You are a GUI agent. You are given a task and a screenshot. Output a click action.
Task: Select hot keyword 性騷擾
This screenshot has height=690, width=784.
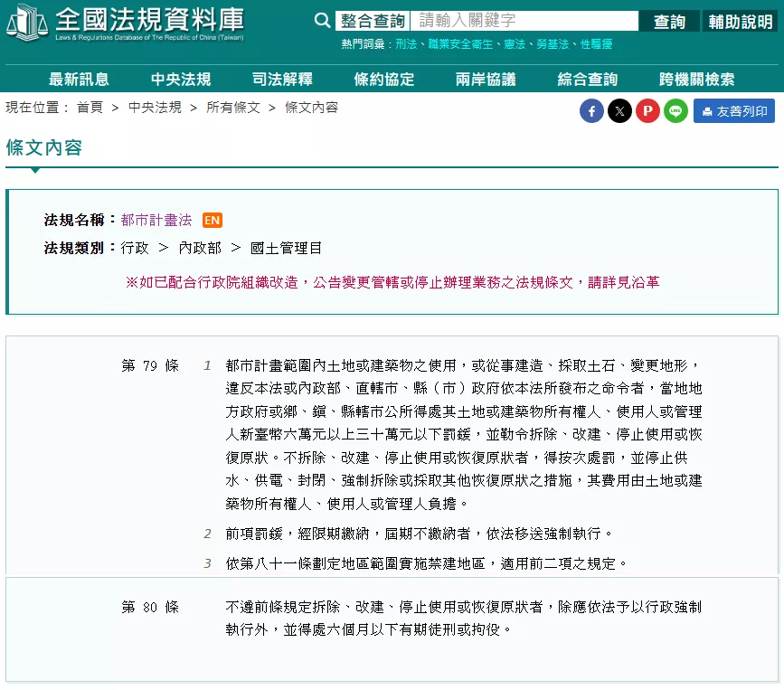click(x=596, y=44)
